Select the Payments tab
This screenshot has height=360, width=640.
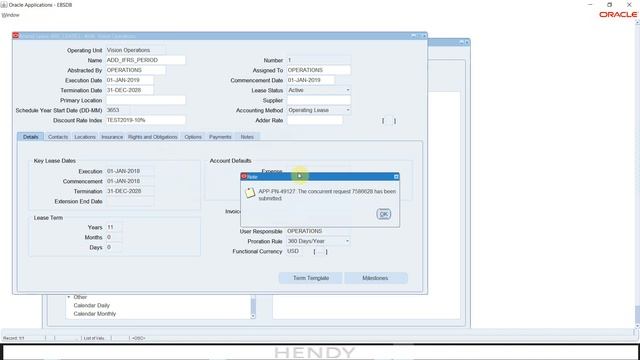point(220,137)
